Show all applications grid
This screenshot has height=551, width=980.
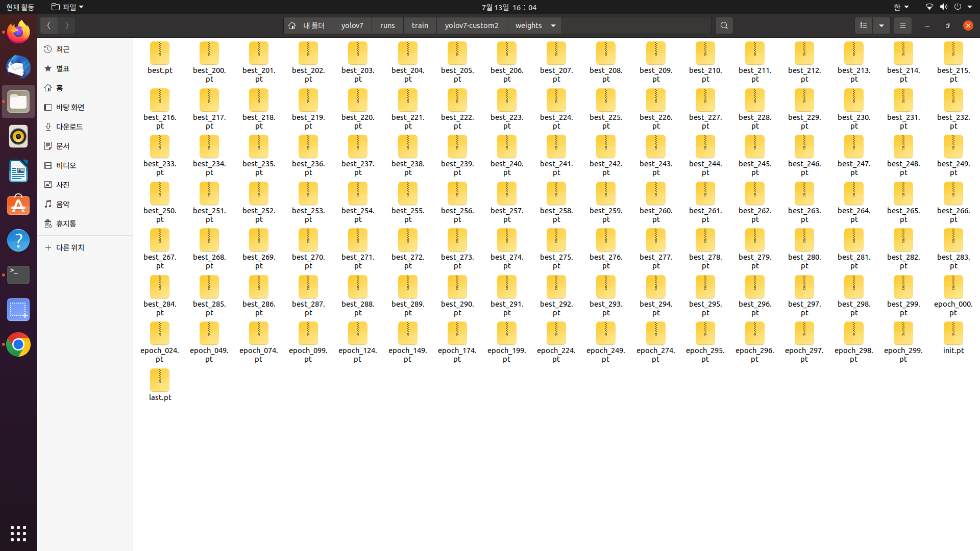point(18,533)
